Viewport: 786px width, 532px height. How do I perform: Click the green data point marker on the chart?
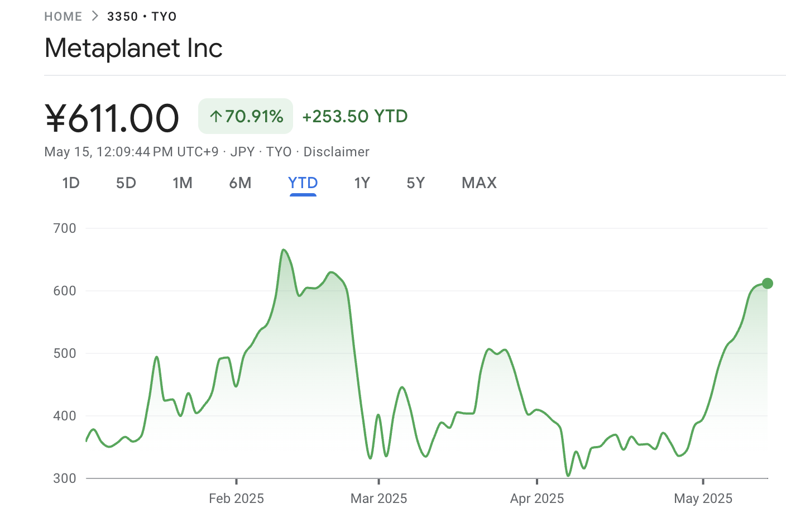click(767, 283)
